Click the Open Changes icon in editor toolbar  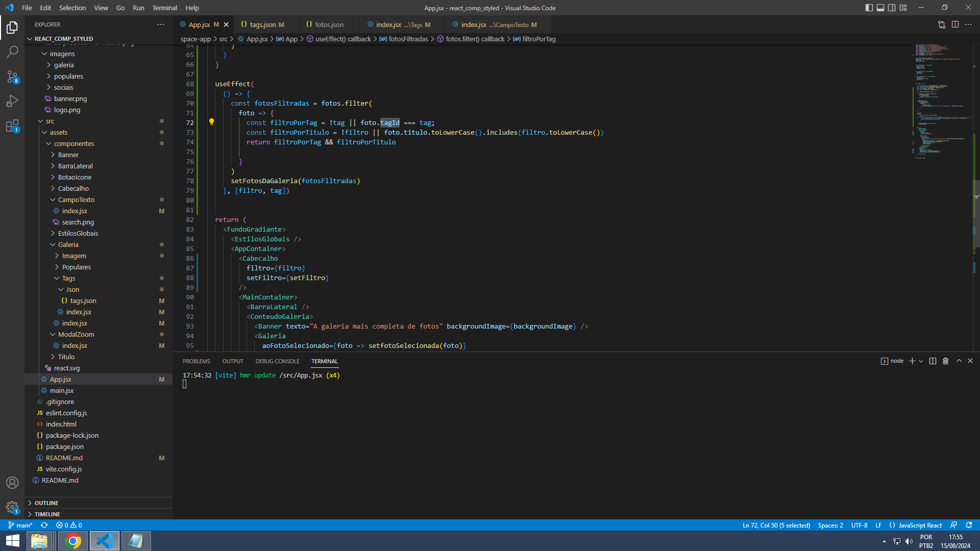(942, 24)
